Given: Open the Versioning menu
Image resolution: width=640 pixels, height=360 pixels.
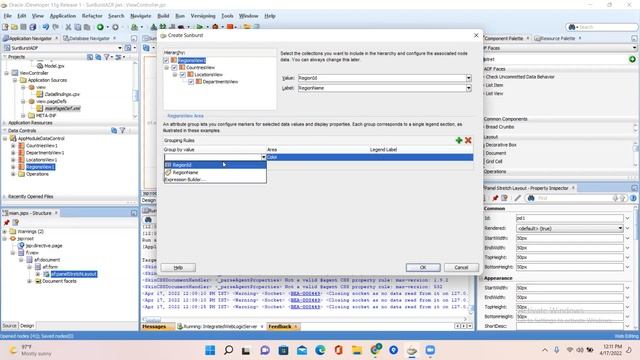Looking at the screenshot, I should coord(203,16).
